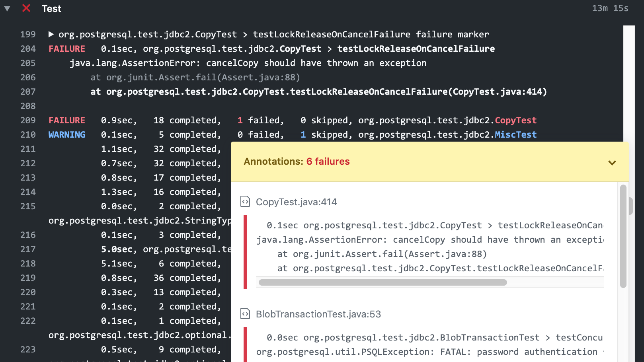Click line number 210
Screen dimensions: 644x362
28,134
